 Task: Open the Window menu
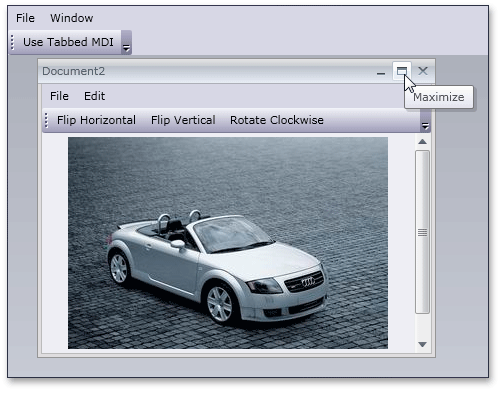(x=72, y=18)
